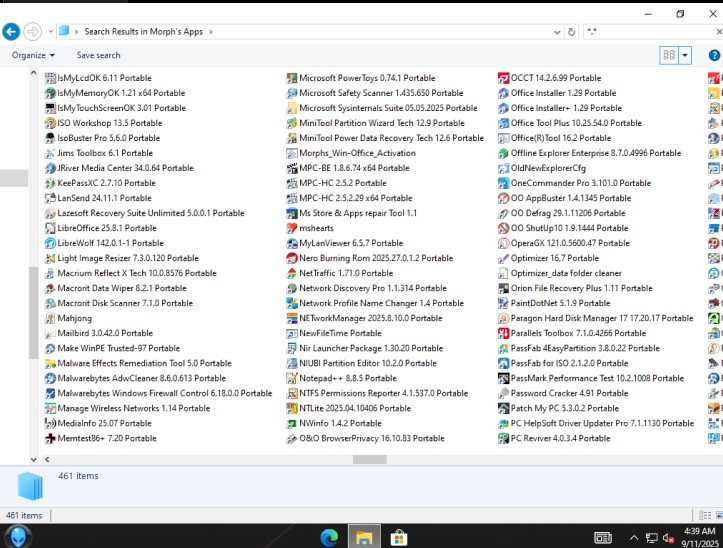The width and height of the screenshot is (723, 548).
Task: Click NetTraffic 1.71.0 Portable icon
Action: pos(292,273)
